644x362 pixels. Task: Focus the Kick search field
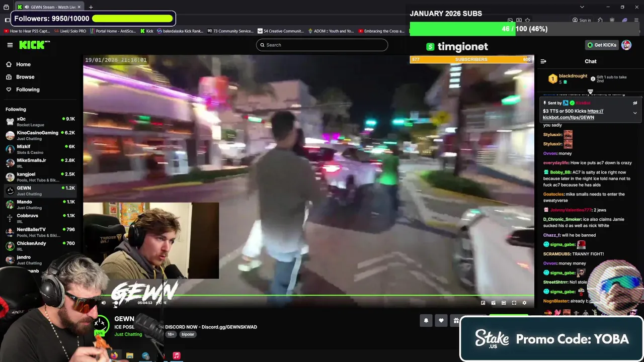(x=322, y=45)
